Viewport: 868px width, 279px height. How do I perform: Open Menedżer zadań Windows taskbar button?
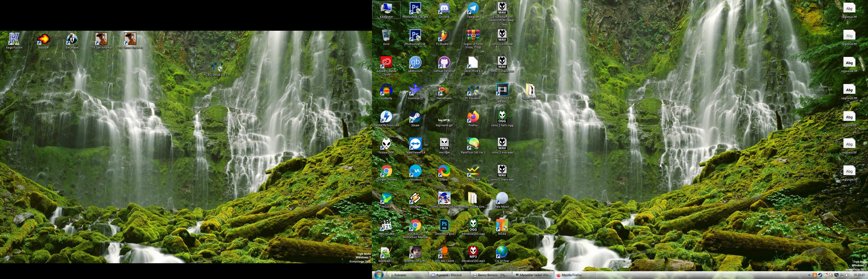coord(533,275)
